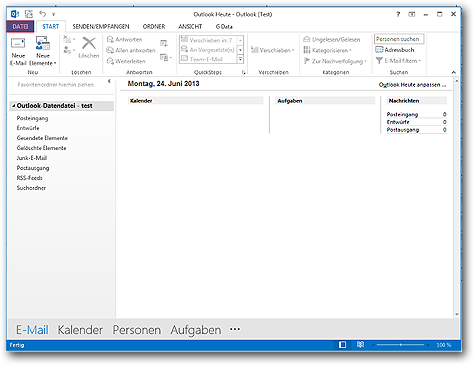Open the Adressbuch
Screen dimensions: 474x365
click(395, 50)
